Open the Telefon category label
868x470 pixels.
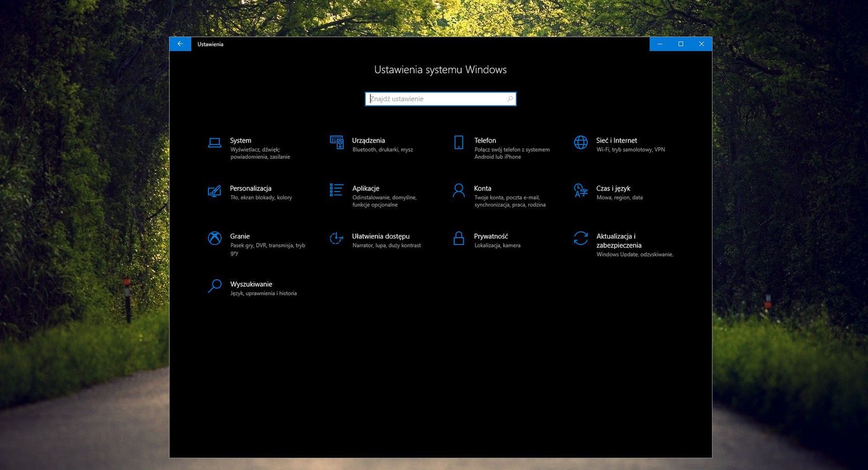point(485,141)
